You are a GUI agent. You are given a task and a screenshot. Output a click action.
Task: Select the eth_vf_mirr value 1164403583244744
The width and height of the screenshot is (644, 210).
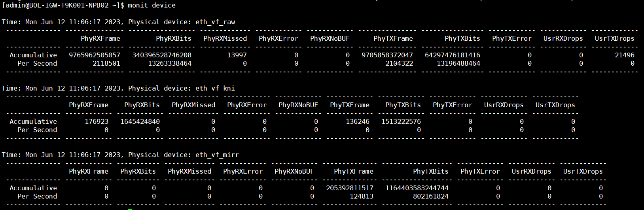[417, 188]
